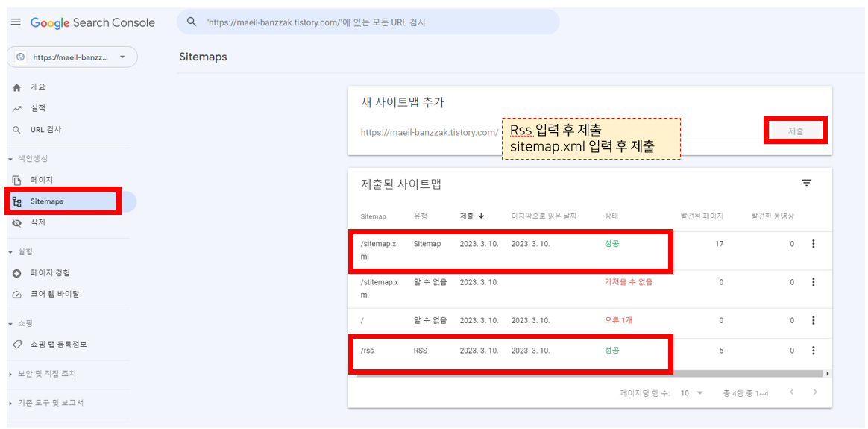Click the 상태 column header

pos(611,216)
